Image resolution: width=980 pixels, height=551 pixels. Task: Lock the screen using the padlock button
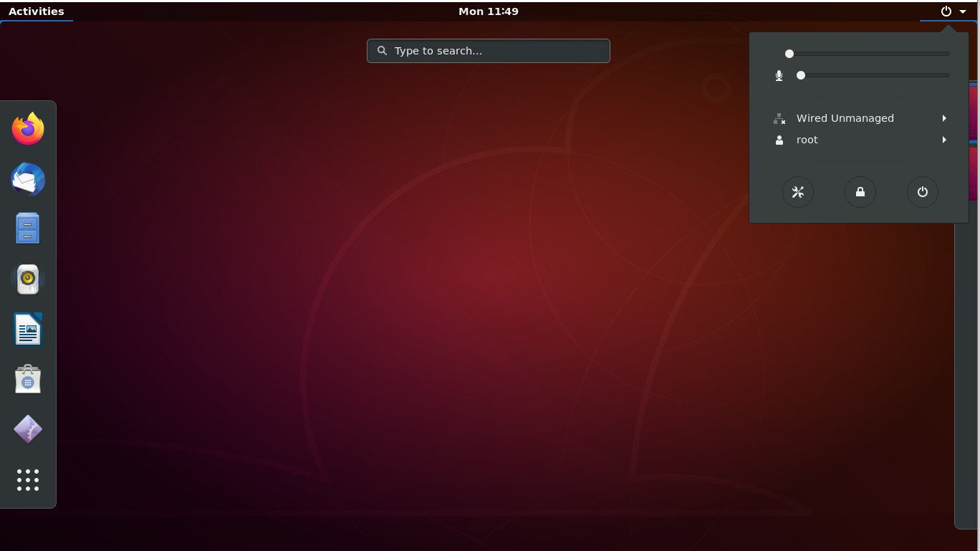pos(860,192)
